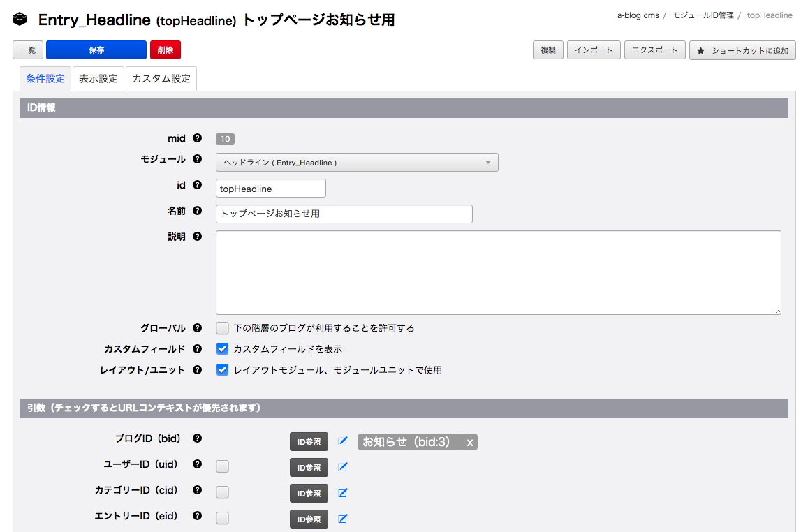Click the blue 保存 button
The image size is (808, 532).
pos(96,50)
